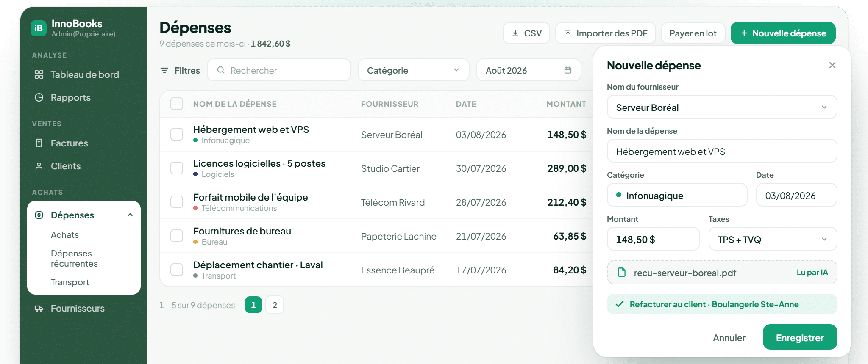Collapse the Dépenses submenu chevron
This screenshot has height=364, width=868.
[x=130, y=215]
